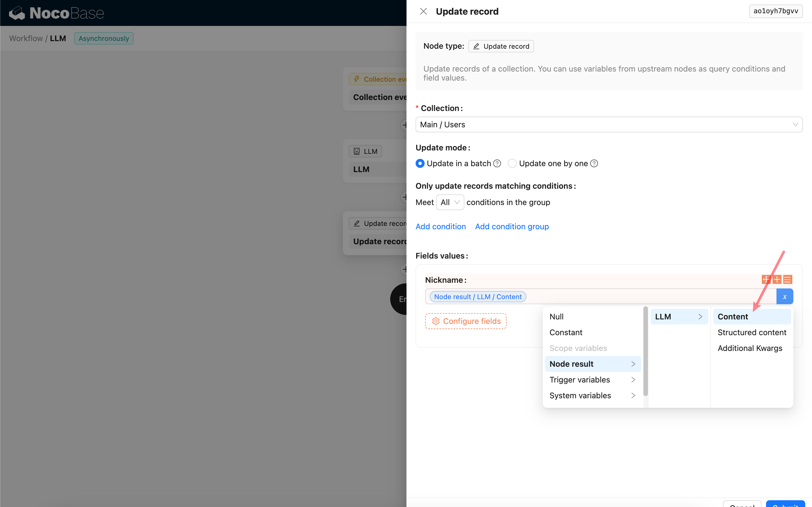Click the blue variable x button

[x=784, y=296]
